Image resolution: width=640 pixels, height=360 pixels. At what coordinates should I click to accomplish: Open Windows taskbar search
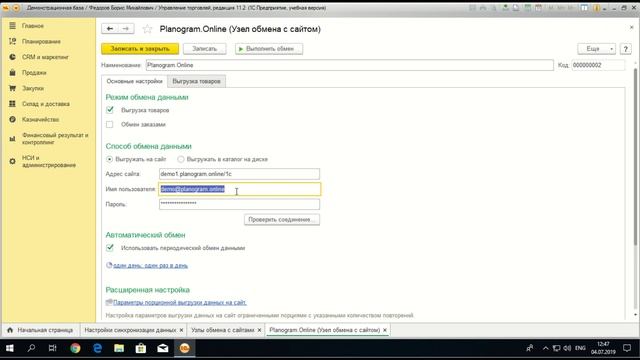pos(31,348)
